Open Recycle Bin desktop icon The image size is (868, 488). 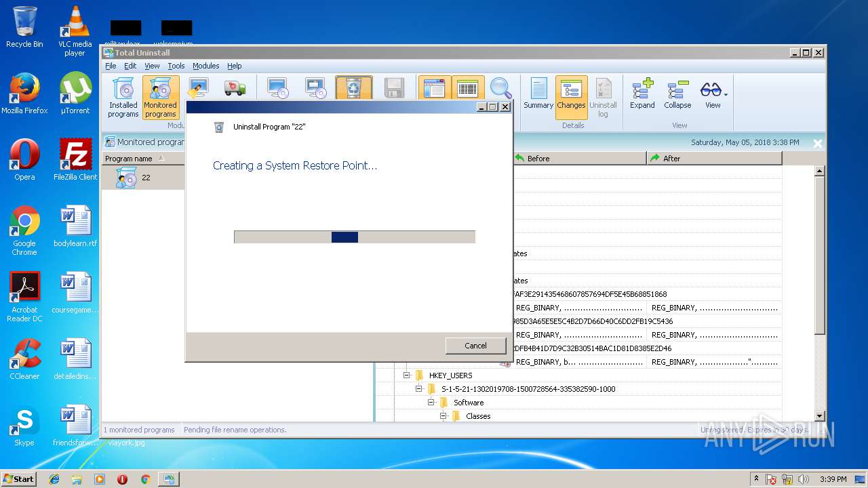[24, 27]
